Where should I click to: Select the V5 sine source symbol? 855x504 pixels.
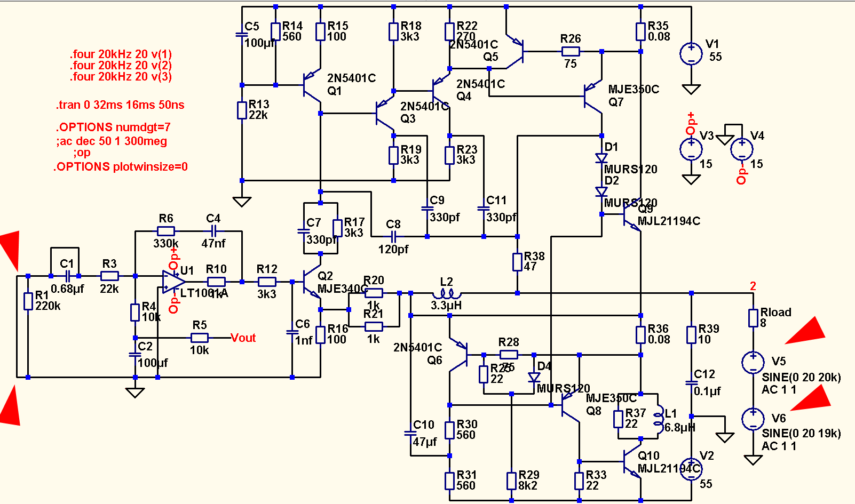click(x=753, y=363)
